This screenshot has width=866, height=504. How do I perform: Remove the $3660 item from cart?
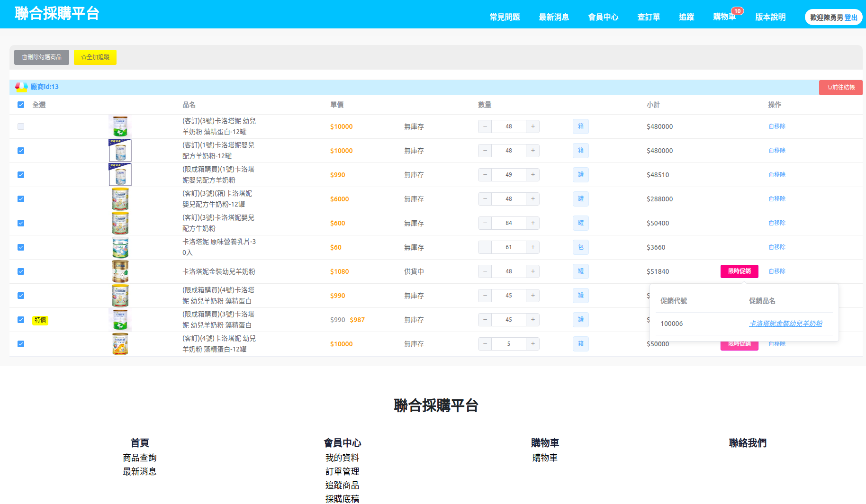[777, 247]
